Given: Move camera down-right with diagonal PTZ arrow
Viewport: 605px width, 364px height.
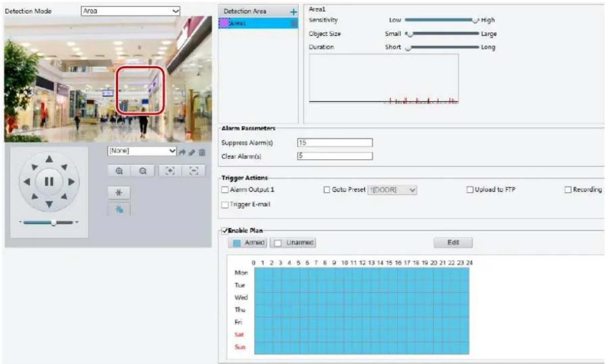Looking at the screenshot, I should [64, 196].
